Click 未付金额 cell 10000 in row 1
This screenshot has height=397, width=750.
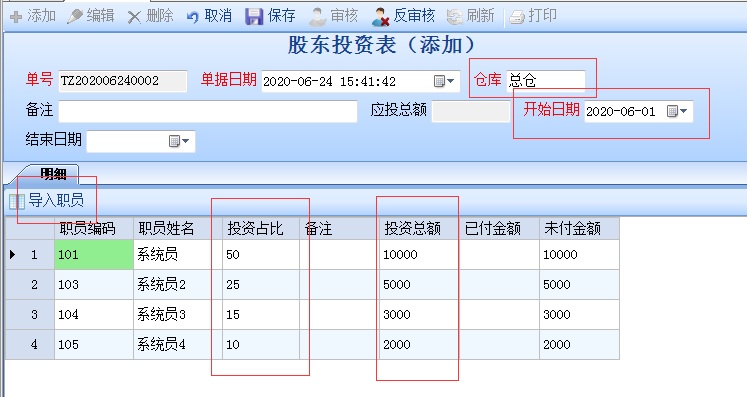579,254
